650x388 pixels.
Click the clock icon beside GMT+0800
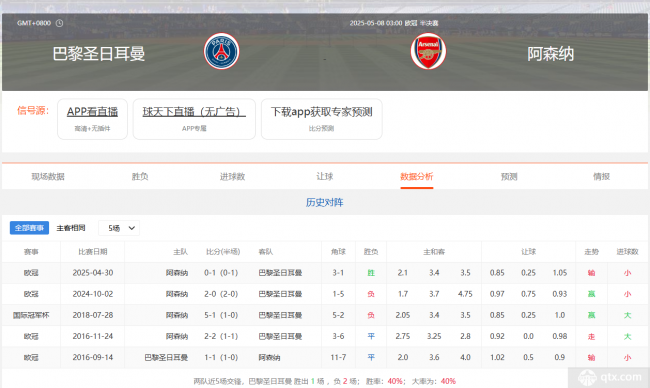[x=59, y=23]
